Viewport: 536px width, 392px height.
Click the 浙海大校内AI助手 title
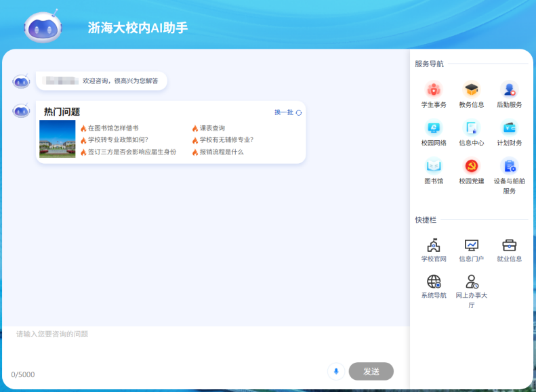138,28
